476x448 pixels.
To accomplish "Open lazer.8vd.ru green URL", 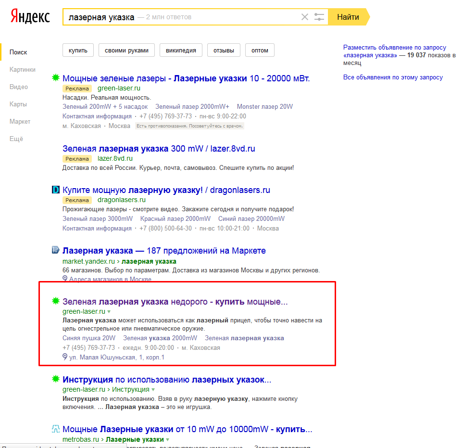I will (x=115, y=158).
